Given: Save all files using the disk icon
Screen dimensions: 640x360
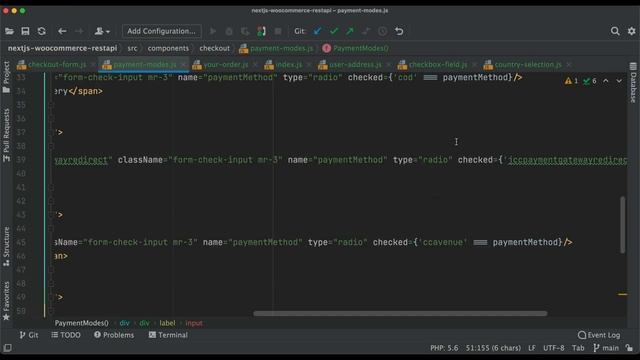Looking at the screenshot, I should pos(25,31).
